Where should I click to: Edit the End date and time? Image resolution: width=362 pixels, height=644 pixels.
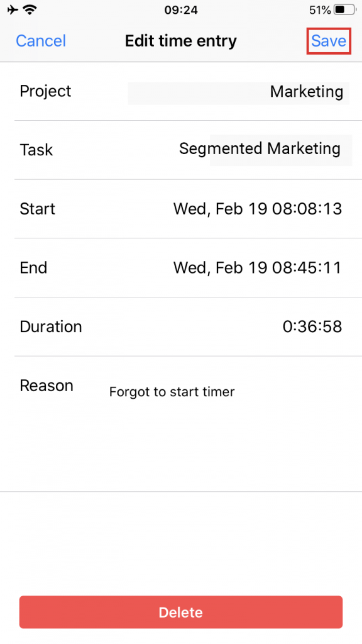(x=257, y=268)
